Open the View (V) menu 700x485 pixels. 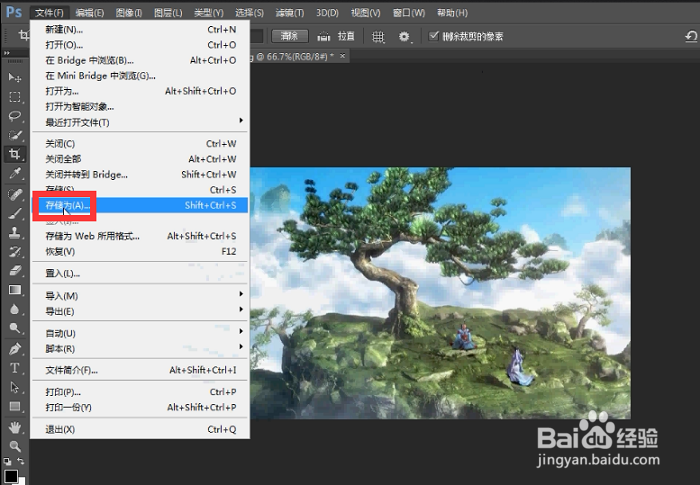click(366, 13)
